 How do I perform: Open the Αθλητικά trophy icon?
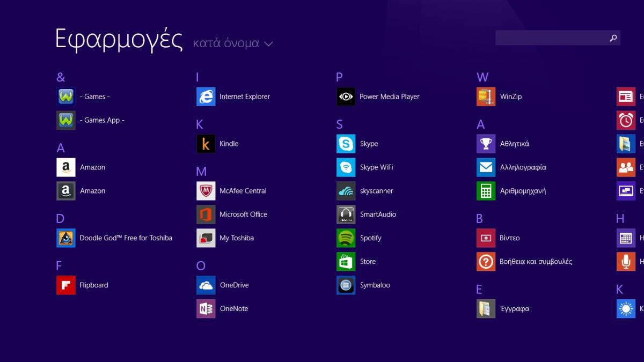coord(486,144)
